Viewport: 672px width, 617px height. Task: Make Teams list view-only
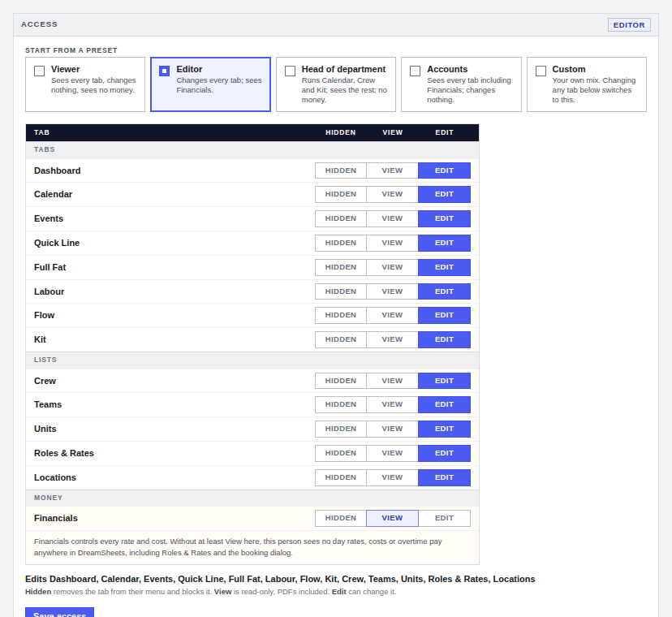[392, 405]
